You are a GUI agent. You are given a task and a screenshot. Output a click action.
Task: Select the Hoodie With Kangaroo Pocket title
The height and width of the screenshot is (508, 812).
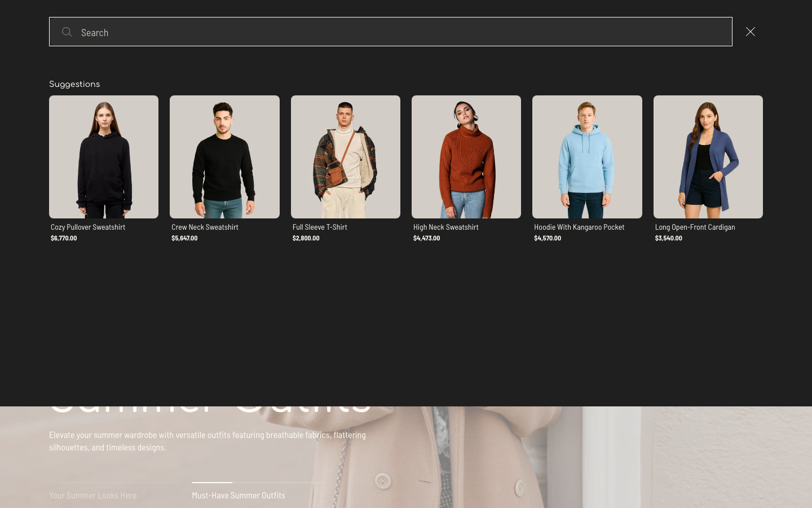click(x=579, y=227)
